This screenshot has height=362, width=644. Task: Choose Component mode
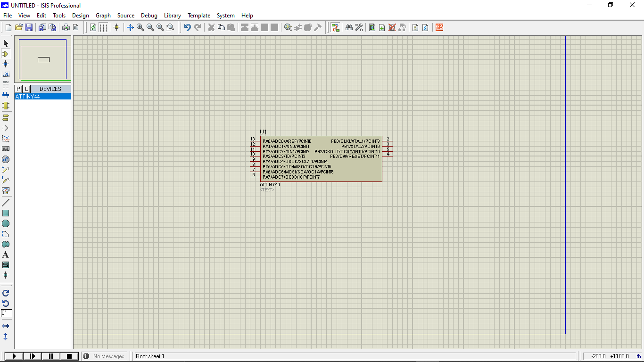[x=6, y=54]
